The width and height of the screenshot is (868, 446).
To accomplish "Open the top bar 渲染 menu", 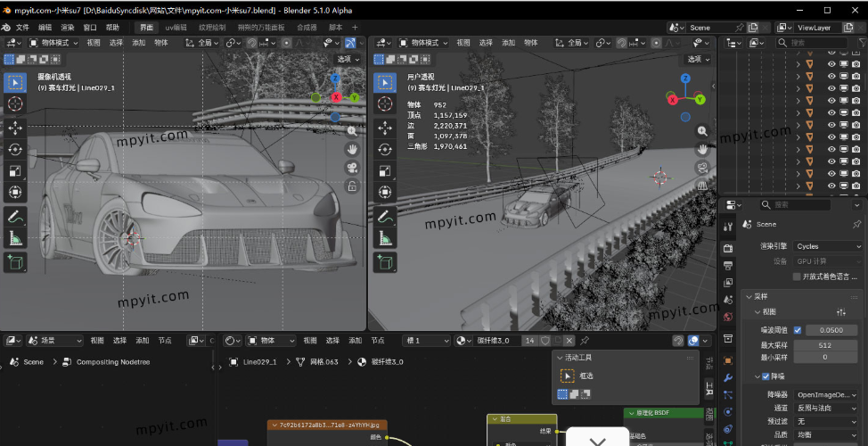I will tap(68, 27).
